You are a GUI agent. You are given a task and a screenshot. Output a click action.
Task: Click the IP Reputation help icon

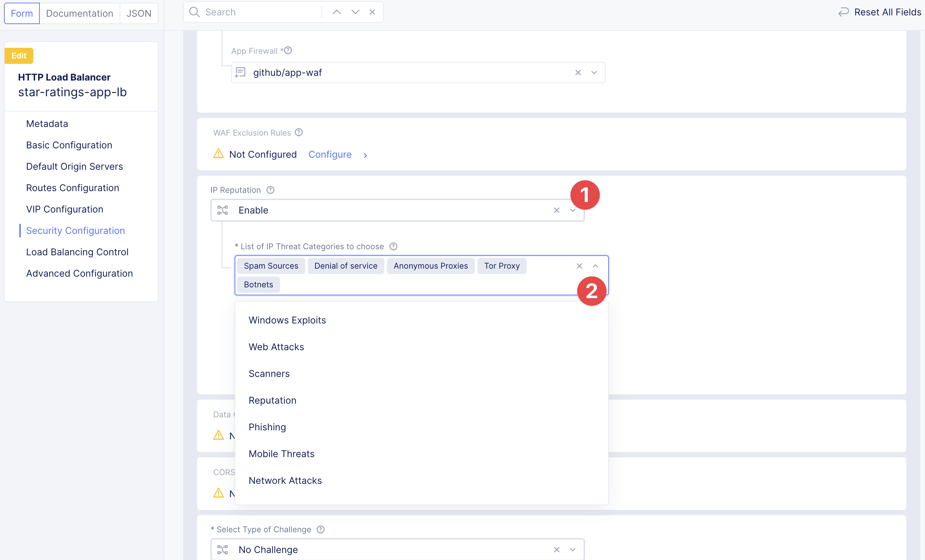(x=270, y=190)
